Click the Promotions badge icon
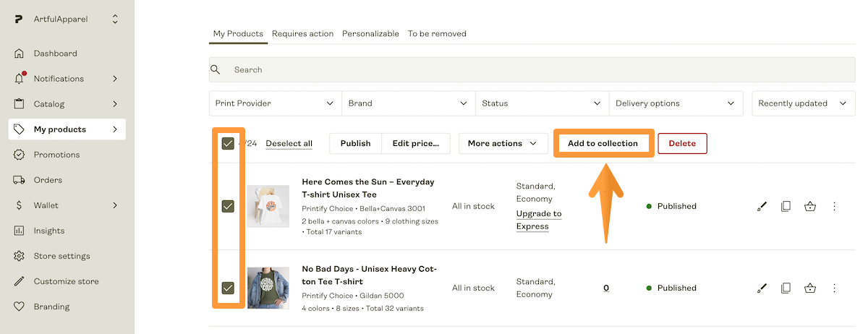This screenshot has height=334, width=868. pos(19,155)
